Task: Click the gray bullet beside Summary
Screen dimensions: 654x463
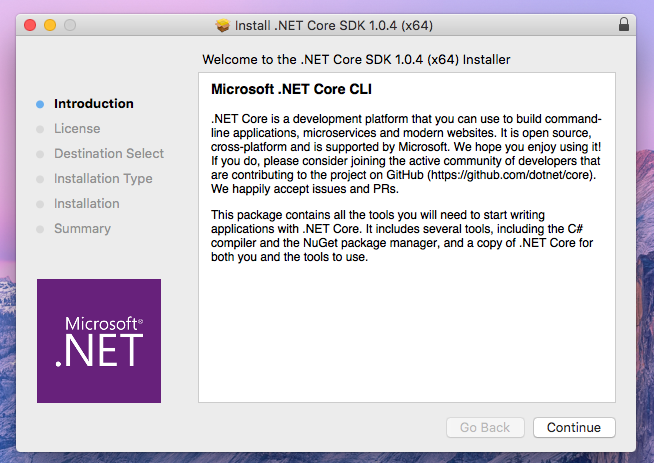Action: (40, 229)
